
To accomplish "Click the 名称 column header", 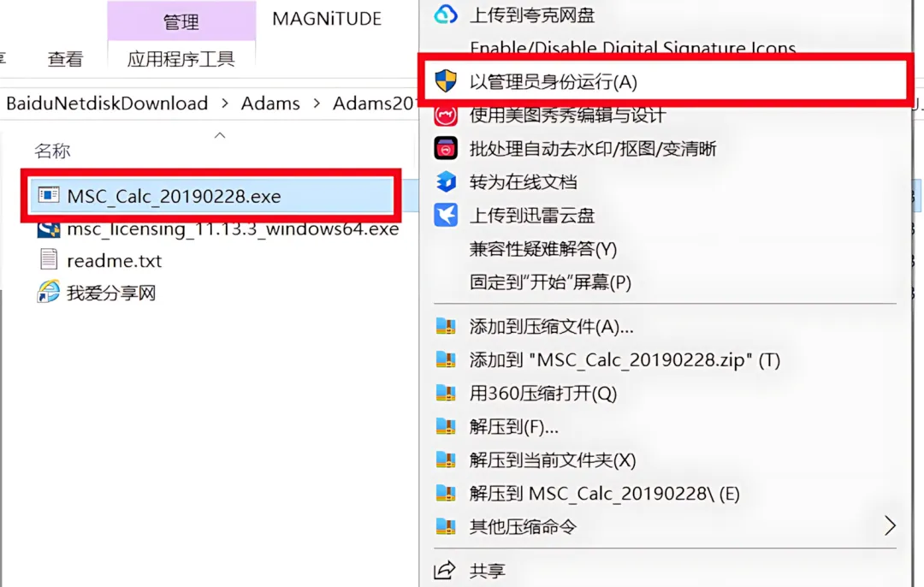I will tap(52, 151).
